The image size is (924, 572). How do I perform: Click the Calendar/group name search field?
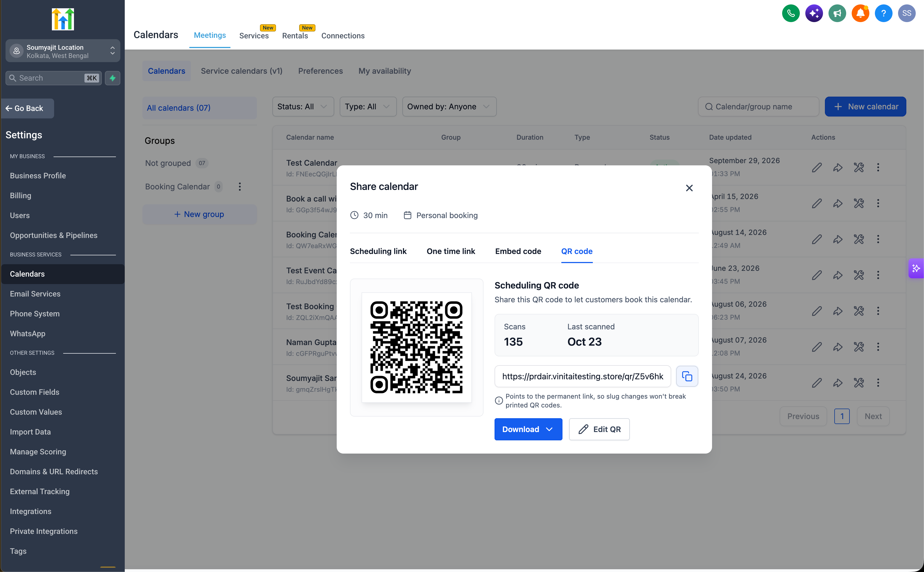(758, 107)
